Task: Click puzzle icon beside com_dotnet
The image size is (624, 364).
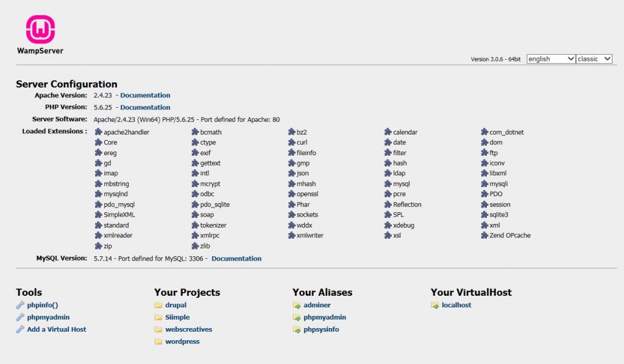Action: pyautogui.click(x=484, y=131)
